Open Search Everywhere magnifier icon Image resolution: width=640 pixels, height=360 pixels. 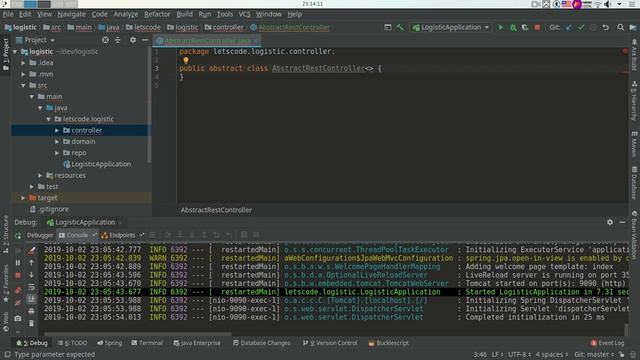click(620, 27)
